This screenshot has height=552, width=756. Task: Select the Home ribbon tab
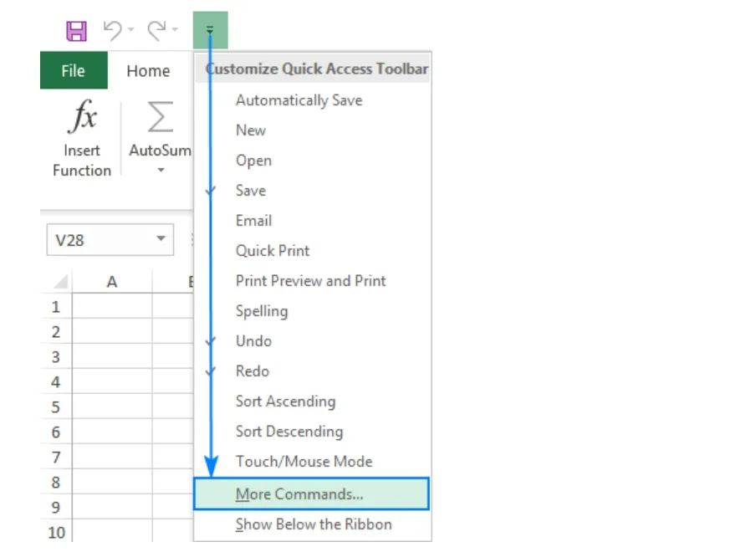tap(147, 70)
